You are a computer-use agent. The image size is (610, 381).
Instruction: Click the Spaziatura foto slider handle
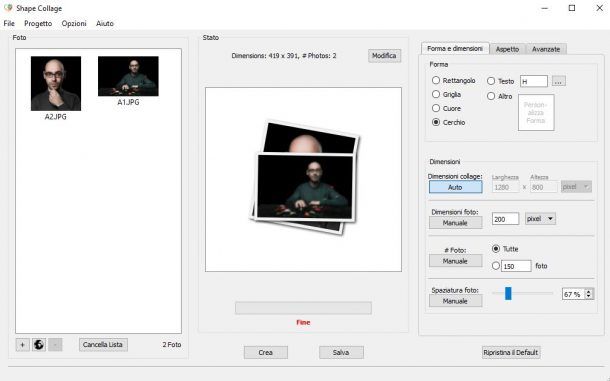[508, 293]
